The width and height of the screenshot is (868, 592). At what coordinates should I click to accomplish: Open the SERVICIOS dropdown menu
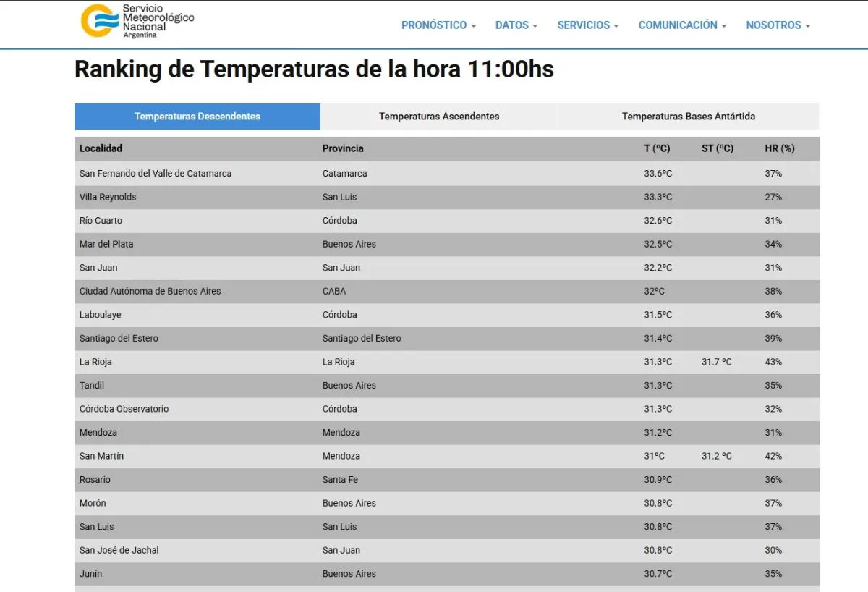pyautogui.click(x=587, y=25)
